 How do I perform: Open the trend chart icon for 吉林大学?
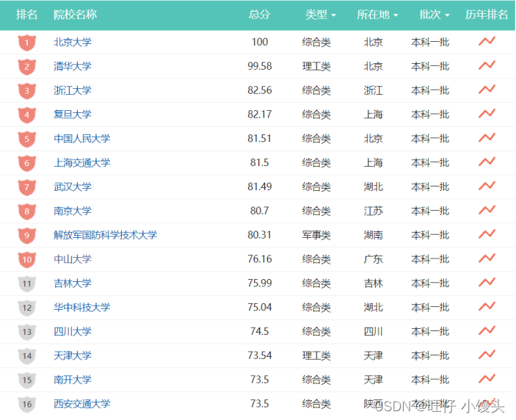(x=487, y=282)
